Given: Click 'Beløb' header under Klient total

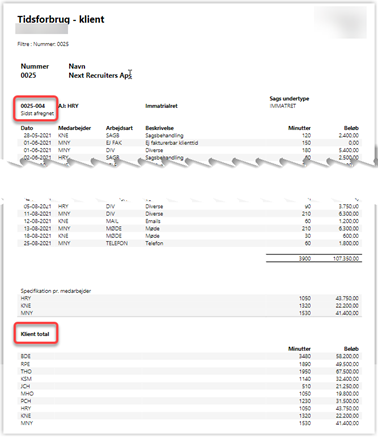Looking at the screenshot, I should (351, 349).
